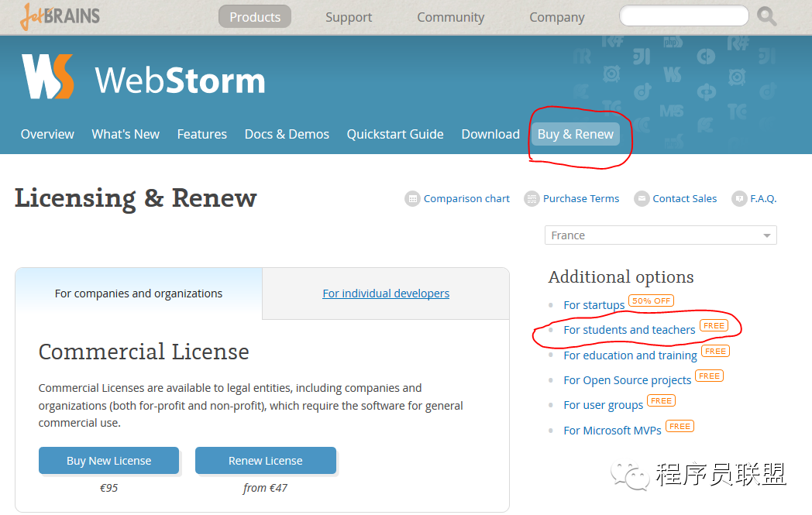Open the F.A.Q. link
This screenshot has width=812, height=515.
[x=763, y=199]
